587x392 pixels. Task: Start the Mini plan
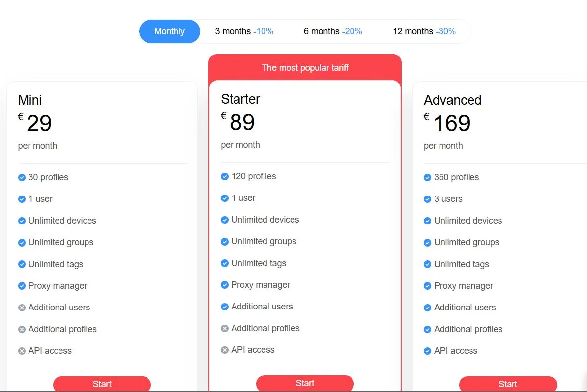tap(102, 384)
